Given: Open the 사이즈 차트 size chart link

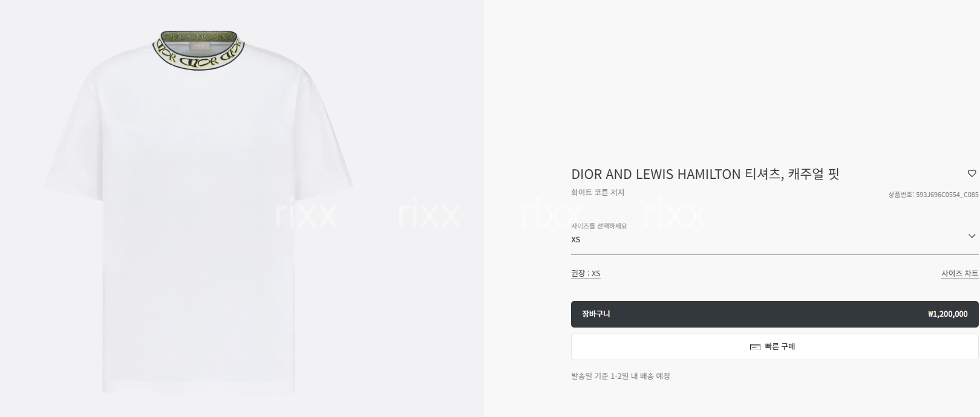Looking at the screenshot, I should tap(959, 273).
